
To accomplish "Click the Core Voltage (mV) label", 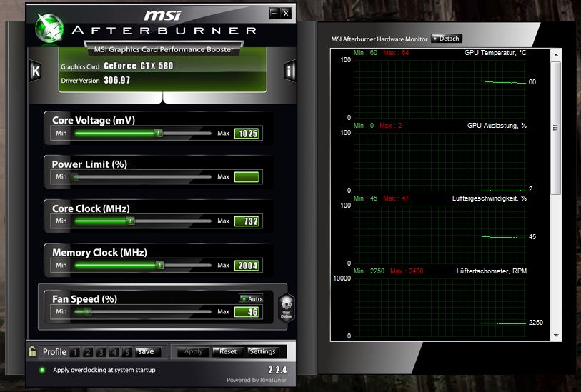I will 94,120.
